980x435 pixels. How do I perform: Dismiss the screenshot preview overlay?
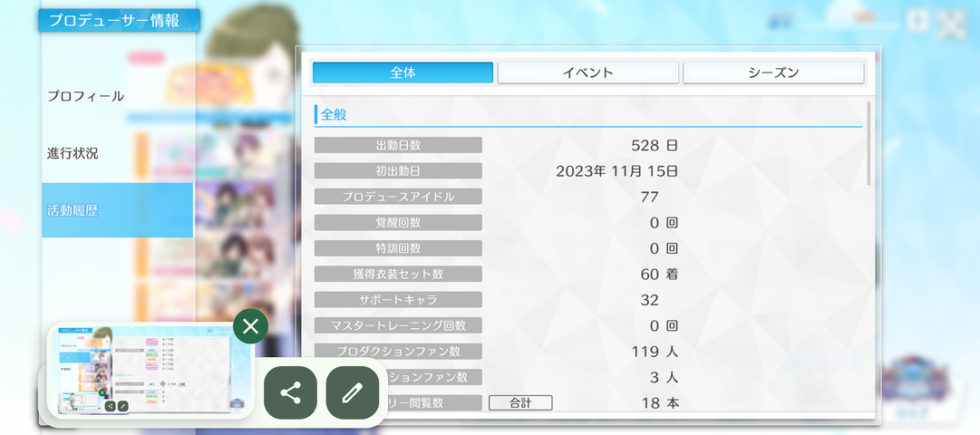click(x=250, y=326)
